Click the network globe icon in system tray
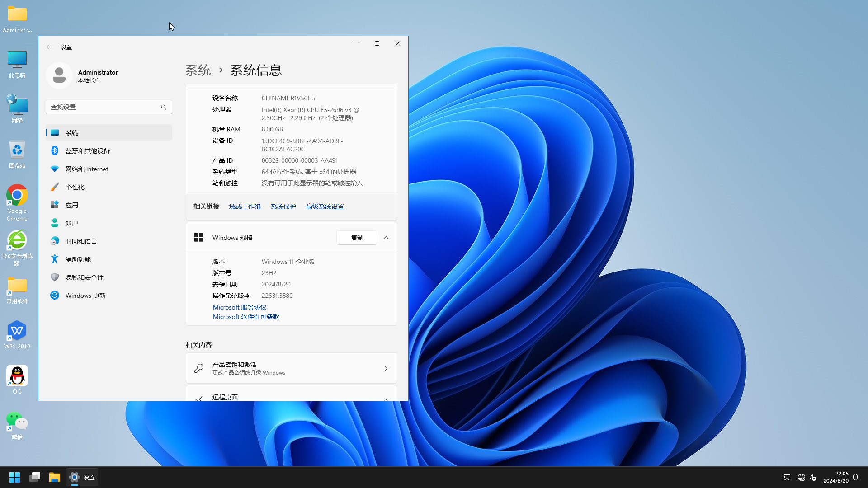The width and height of the screenshot is (868, 488). pos(802,477)
